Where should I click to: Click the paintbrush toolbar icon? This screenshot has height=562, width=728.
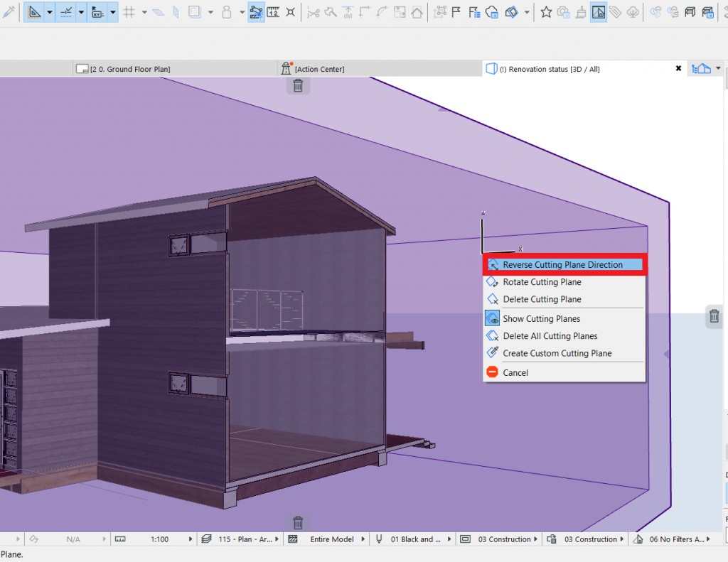(x=581, y=12)
